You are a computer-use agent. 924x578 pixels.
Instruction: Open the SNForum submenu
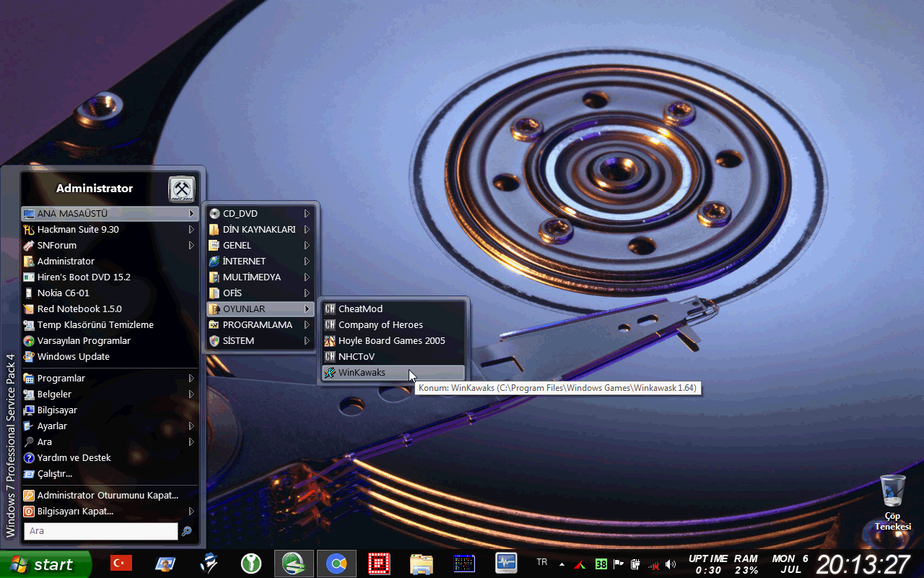tap(110, 246)
